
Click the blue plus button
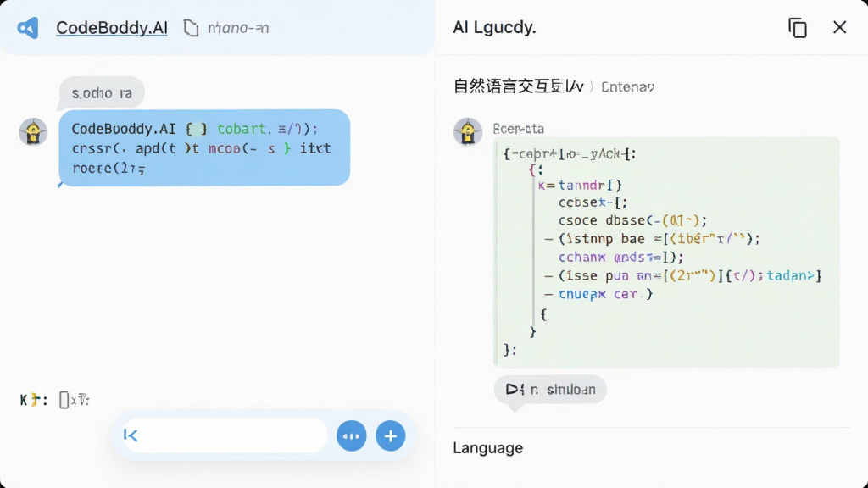point(390,436)
